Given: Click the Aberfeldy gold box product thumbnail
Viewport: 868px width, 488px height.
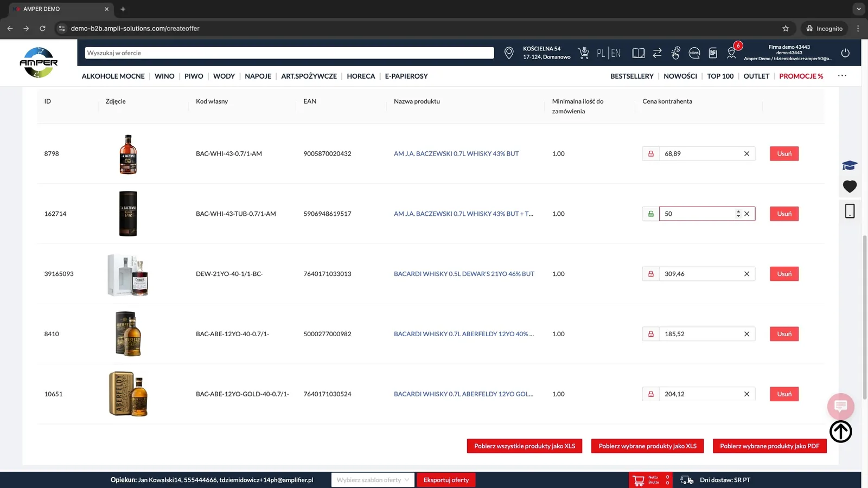Looking at the screenshot, I should (x=128, y=394).
